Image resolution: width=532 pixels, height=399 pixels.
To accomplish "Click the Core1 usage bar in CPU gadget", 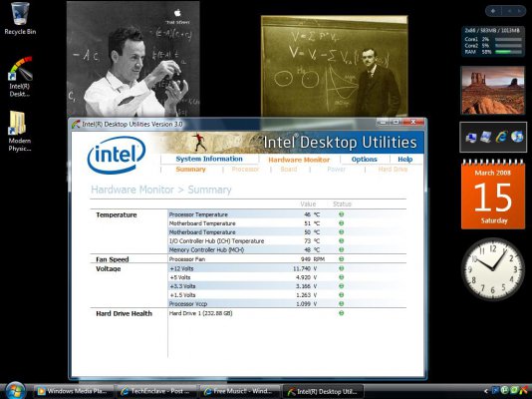I will point(508,39).
